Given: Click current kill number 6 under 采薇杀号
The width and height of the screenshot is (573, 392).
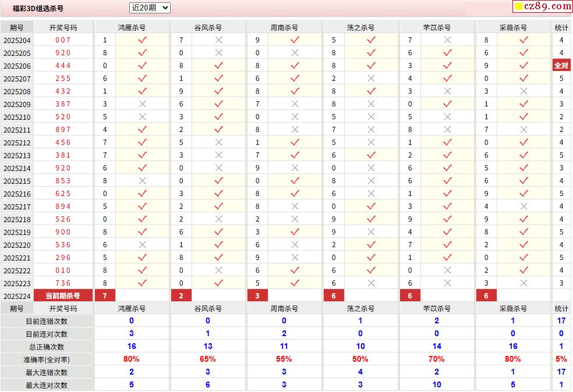Looking at the screenshot, I should [x=486, y=295].
